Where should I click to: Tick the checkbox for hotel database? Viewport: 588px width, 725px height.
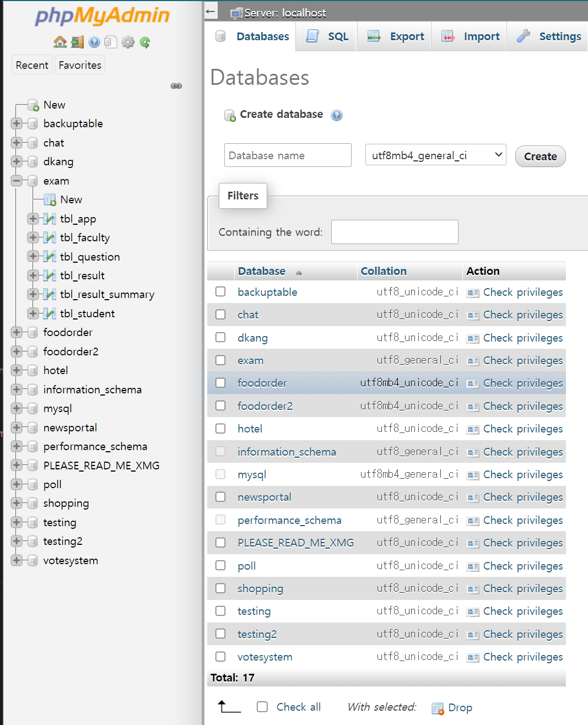[220, 429]
